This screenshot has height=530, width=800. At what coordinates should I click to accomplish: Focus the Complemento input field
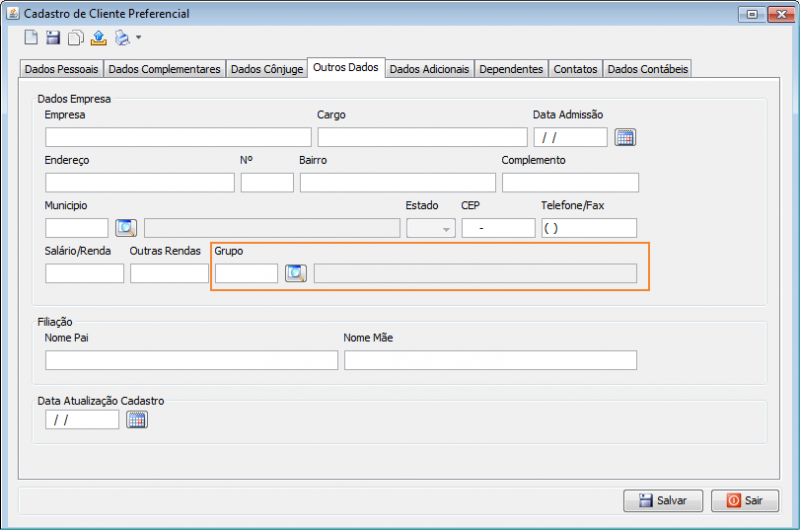(570, 183)
